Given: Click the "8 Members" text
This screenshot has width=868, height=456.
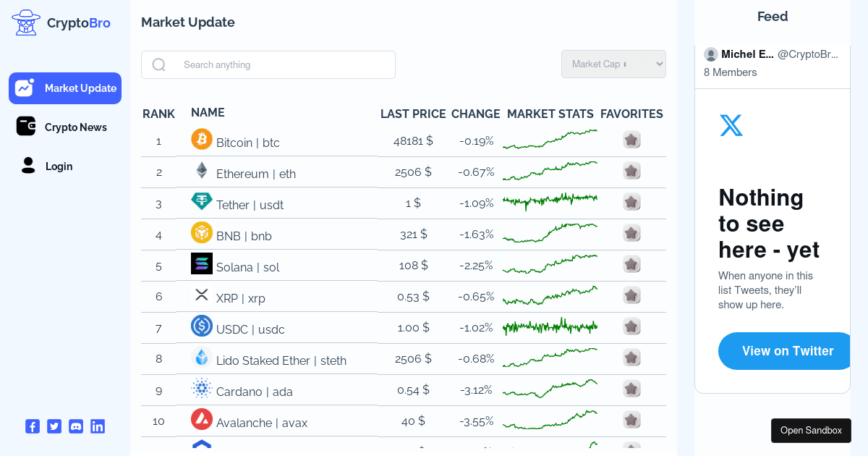Looking at the screenshot, I should click(x=731, y=72).
